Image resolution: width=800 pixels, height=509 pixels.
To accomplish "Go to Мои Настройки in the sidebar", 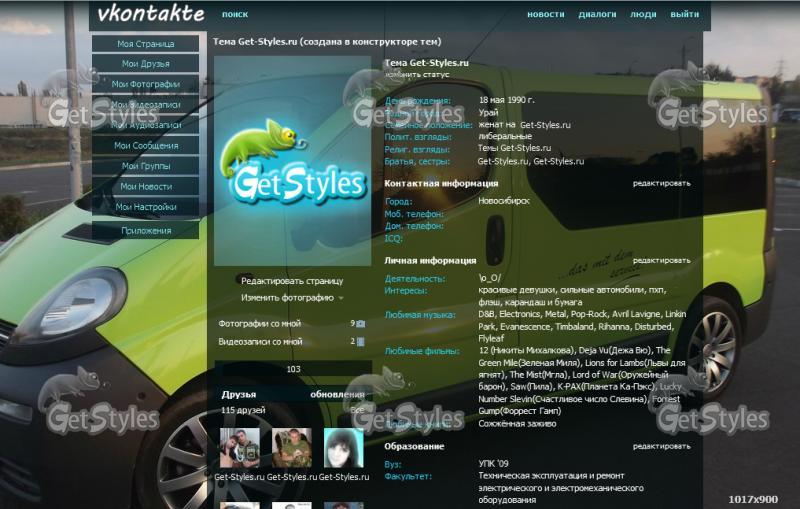I will [x=146, y=207].
